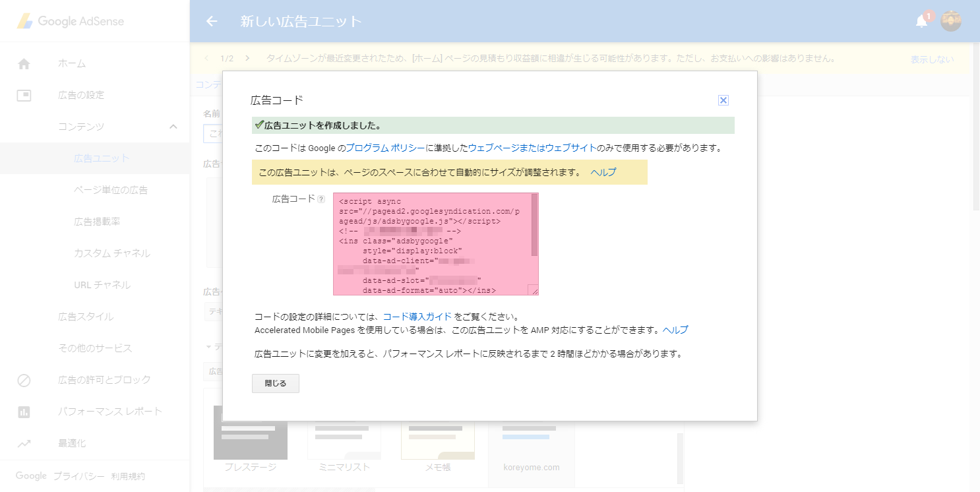Viewport: 980px width, 492px height.
Task: Close the 広告コード dialog with the X icon
Action: (723, 100)
